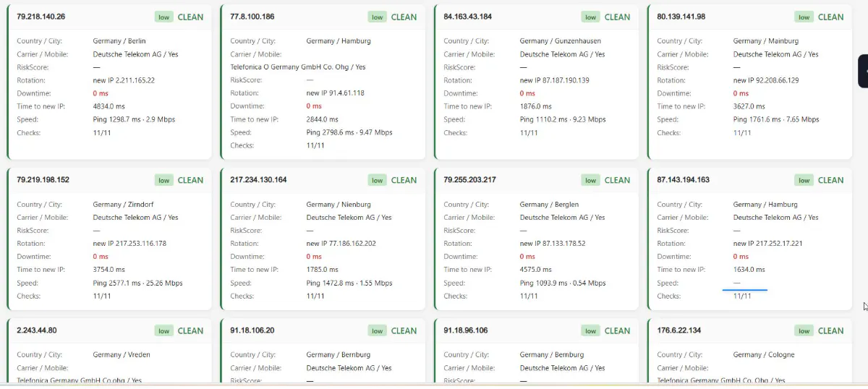This screenshot has height=389, width=868.
Task: Click new IP 87.133.178.52 rotation value
Action: coord(553,244)
